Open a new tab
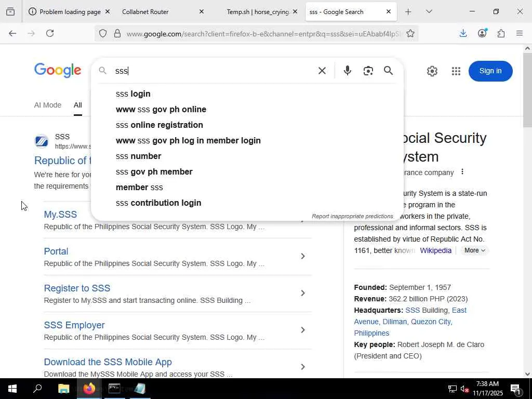The width and height of the screenshot is (532, 399). click(408, 12)
